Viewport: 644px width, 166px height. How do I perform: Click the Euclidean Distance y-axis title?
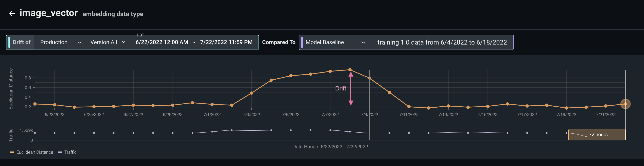click(11, 89)
